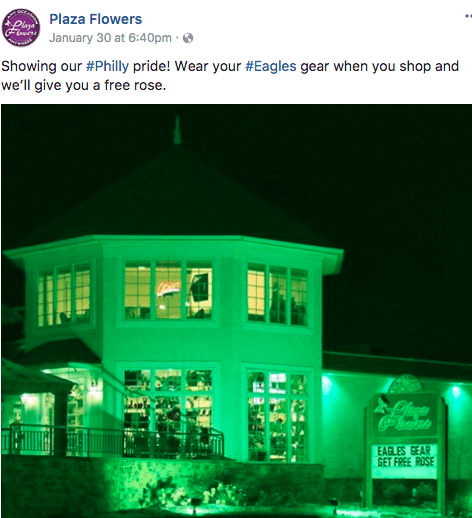
Task: Open the #Eagles hashtag
Action: click(271, 66)
